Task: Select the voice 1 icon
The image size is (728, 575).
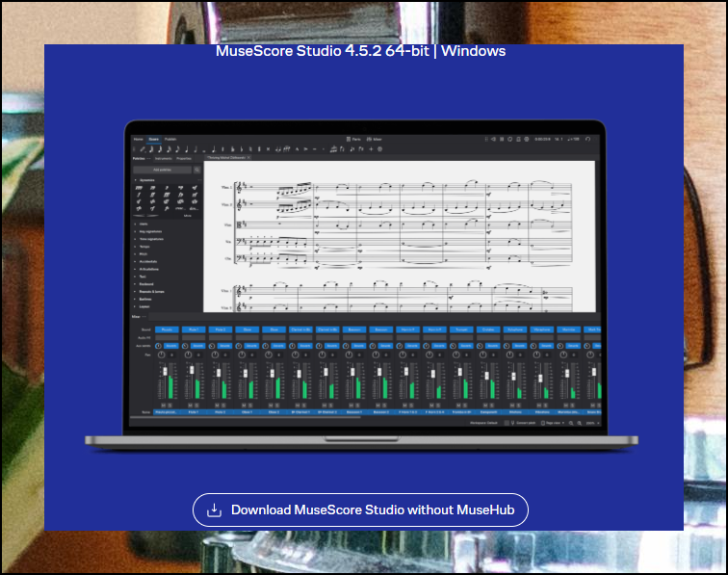Action: (351, 149)
